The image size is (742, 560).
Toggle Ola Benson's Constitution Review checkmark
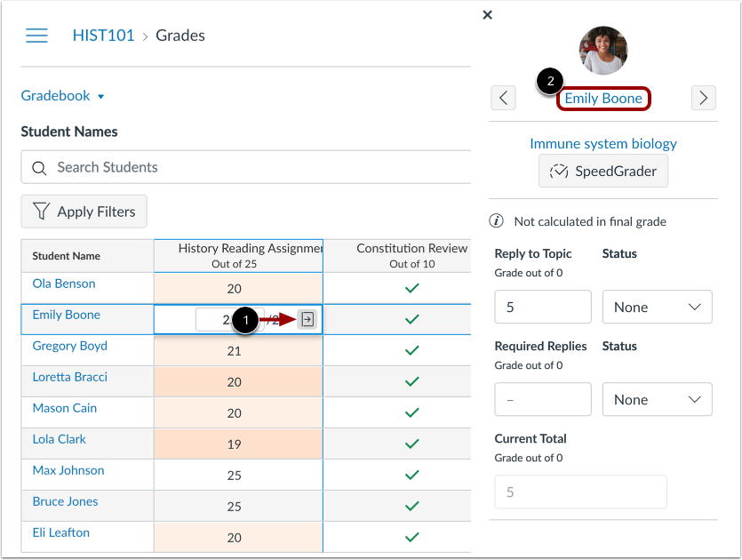411,287
